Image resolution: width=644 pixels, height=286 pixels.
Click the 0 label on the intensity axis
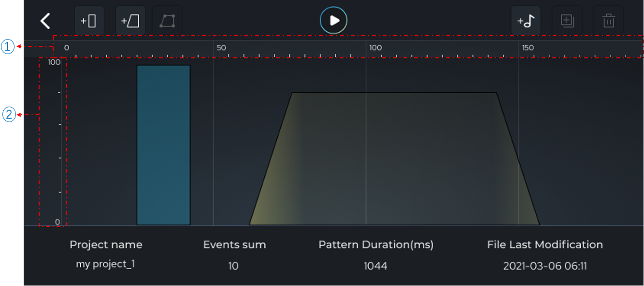pyautogui.click(x=57, y=222)
